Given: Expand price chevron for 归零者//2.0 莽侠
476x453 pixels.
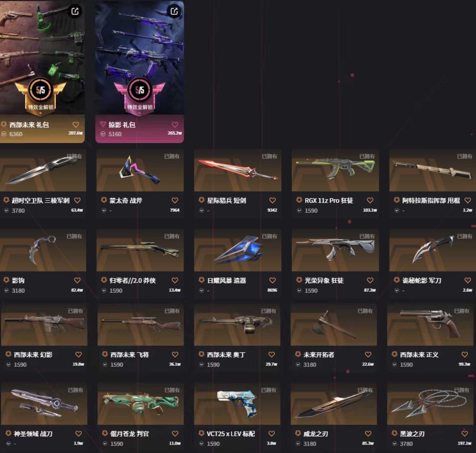Looking at the screenshot, I should coord(104,290).
